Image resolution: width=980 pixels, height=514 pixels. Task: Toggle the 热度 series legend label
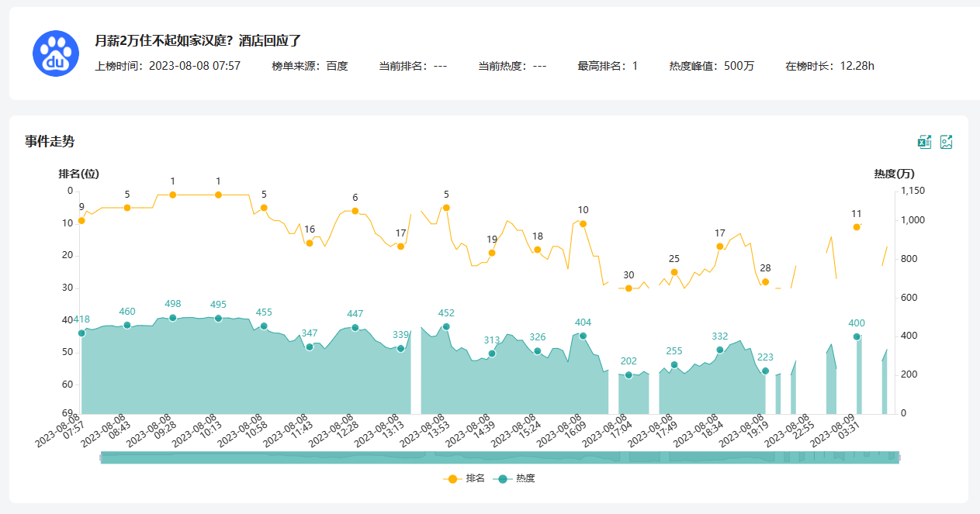coord(525,479)
